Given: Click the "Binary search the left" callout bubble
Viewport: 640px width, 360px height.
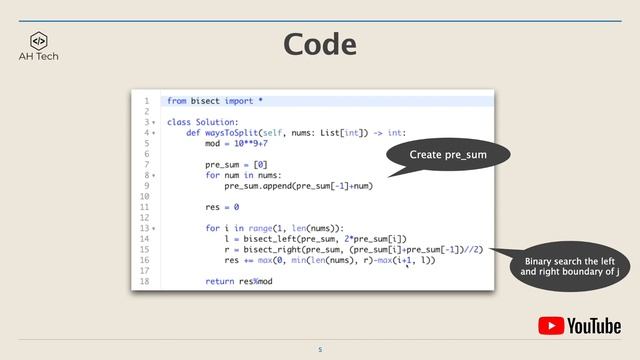Looking at the screenshot, I should point(569,266).
